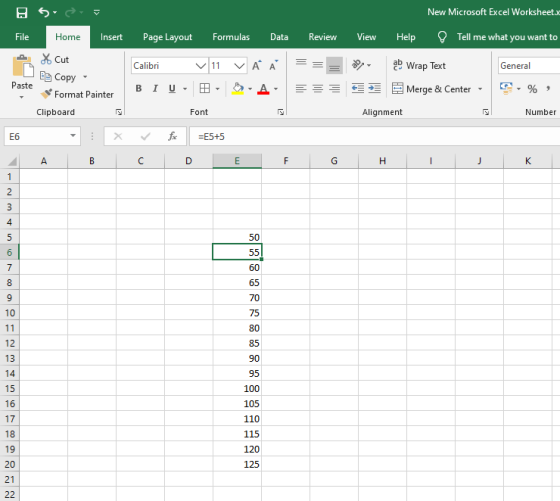This screenshot has width=560, height=501.
Task: Open the Data tab
Action: tap(279, 37)
